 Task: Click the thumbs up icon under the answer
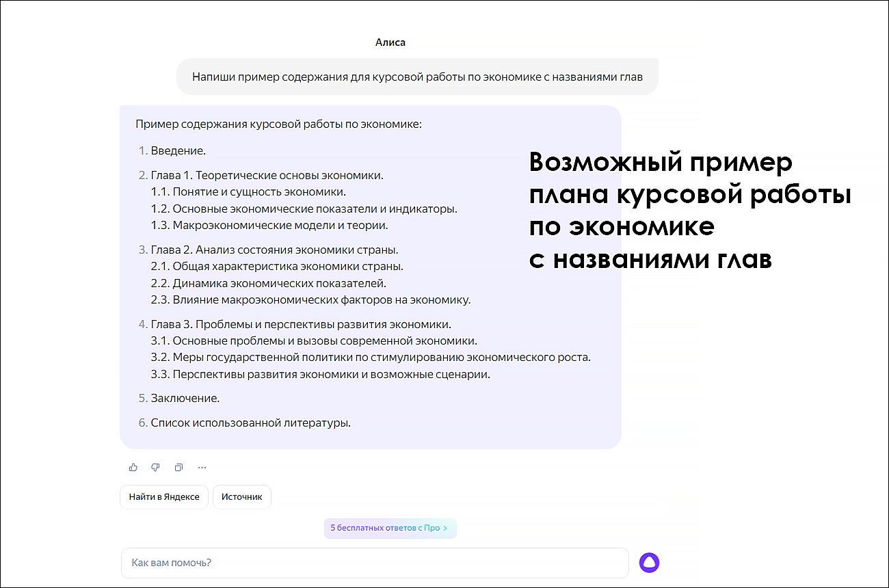[x=133, y=468]
